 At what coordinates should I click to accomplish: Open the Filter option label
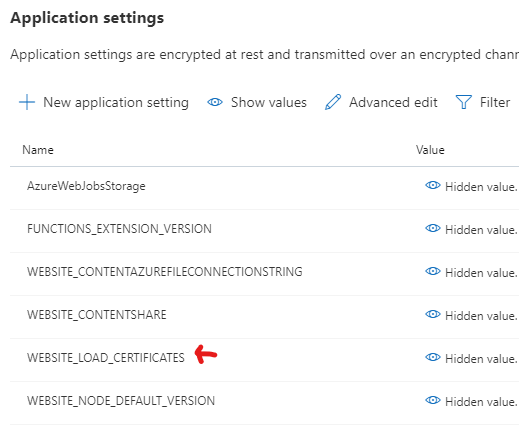pyautogui.click(x=495, y=102)
